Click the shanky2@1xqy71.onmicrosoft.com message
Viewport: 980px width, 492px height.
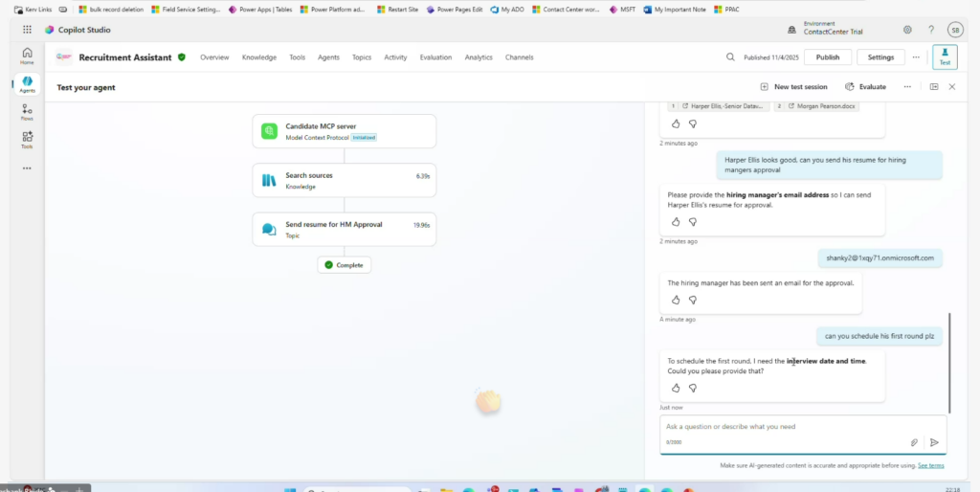[880, 257]
